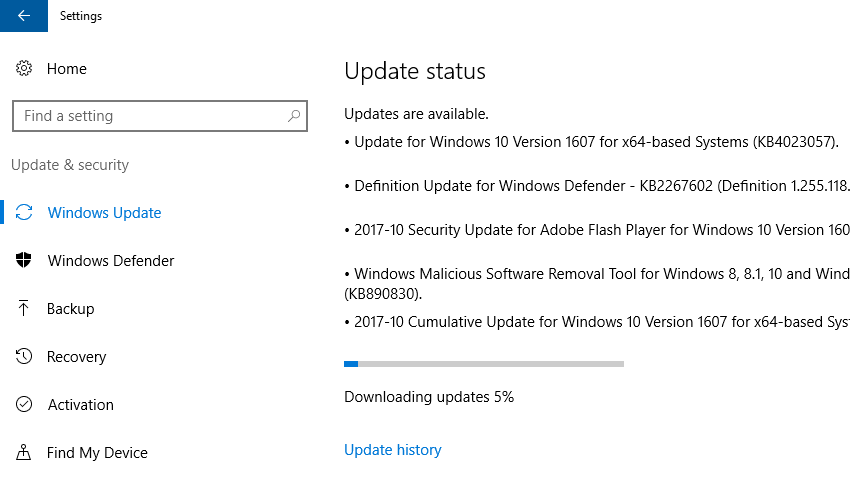Select Windows Update in the sidebar
The width and height of the screenshot is (860, 482).
[x=104, y=213]
